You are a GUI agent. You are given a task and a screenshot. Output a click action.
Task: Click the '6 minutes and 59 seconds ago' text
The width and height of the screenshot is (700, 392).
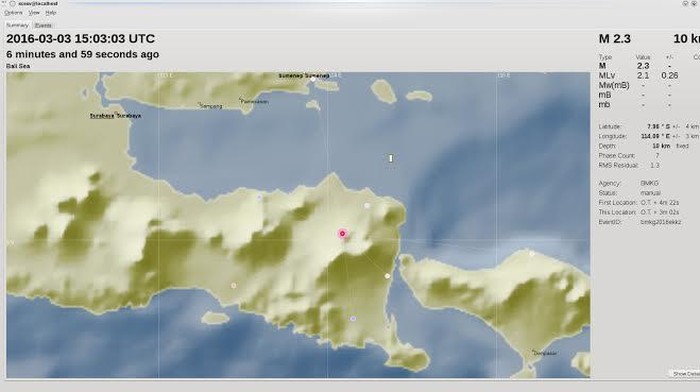83,54
